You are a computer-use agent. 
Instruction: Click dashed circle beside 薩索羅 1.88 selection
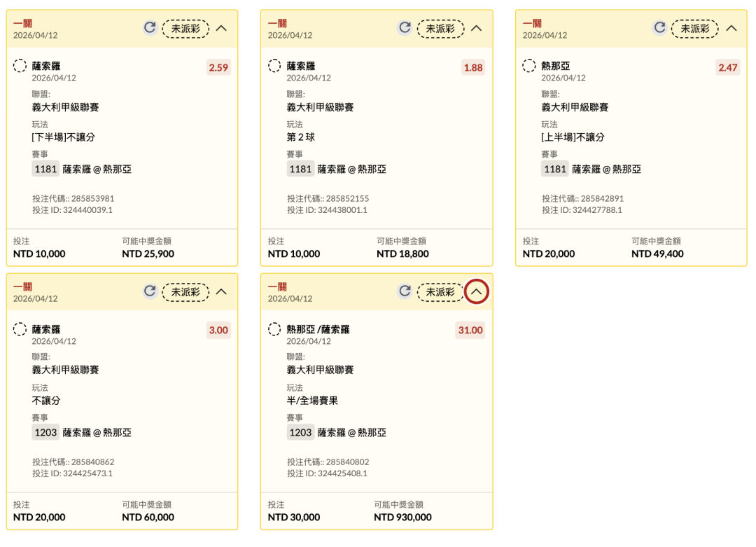tap(274, 66)
